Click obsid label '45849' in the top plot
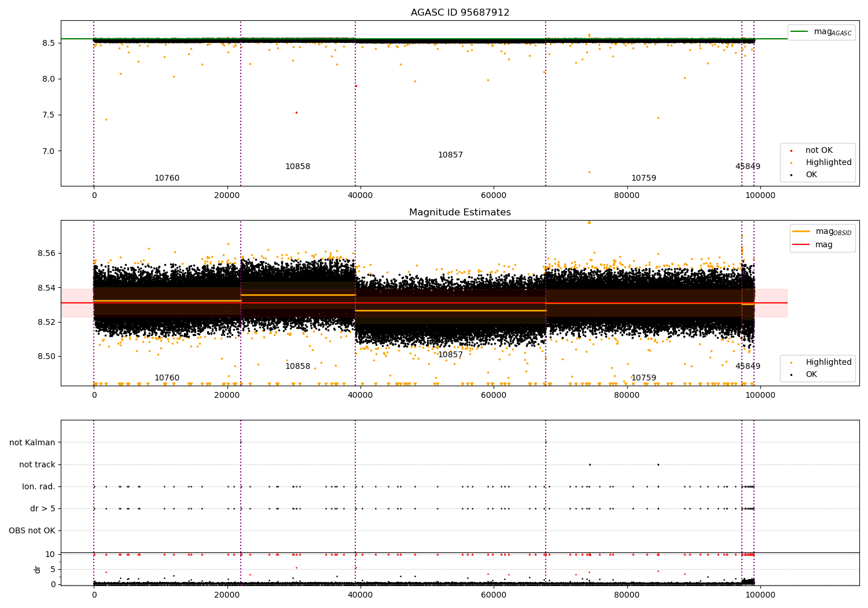868x608 pixels. coord(748,167)
